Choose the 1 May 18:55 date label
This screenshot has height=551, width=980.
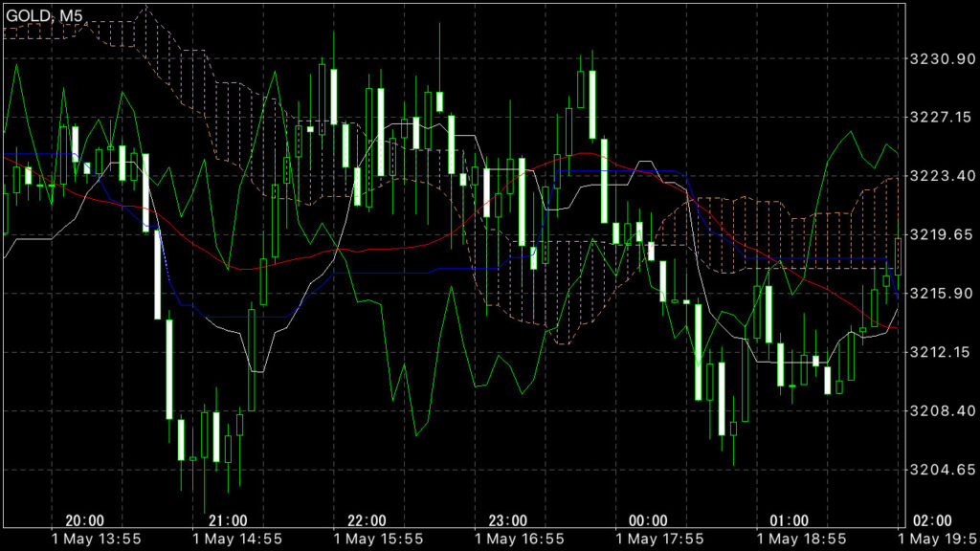coord(805,539)
